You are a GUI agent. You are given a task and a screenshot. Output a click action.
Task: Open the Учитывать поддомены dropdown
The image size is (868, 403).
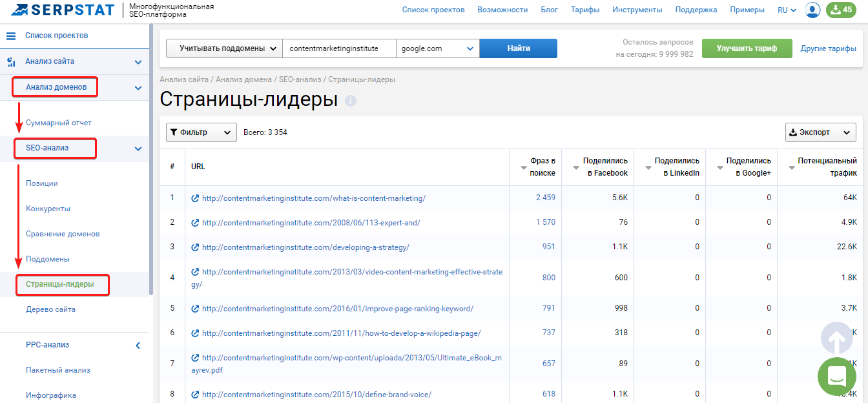[224, 48]
